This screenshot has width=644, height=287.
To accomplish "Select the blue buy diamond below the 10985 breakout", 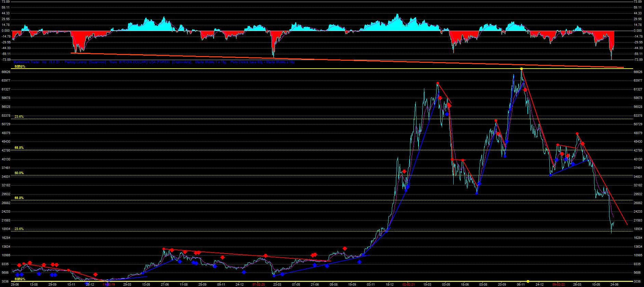I will click(359, 262).
